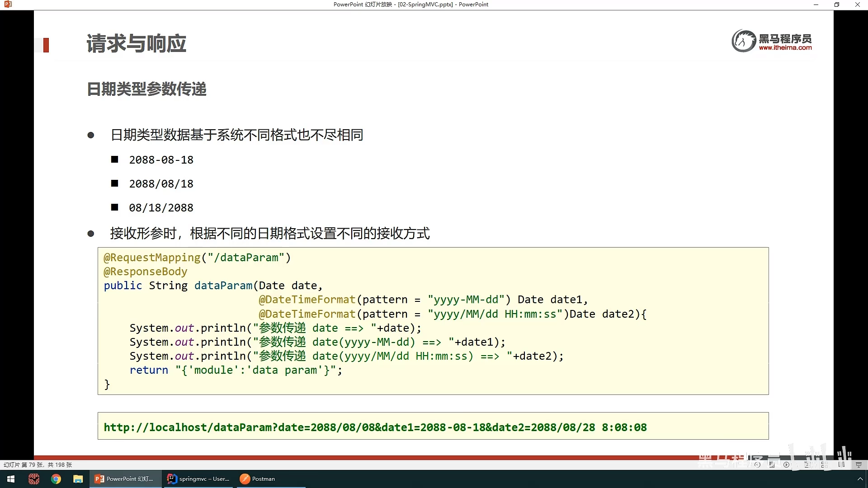Open File Explorer from taskbar
868x488 pixels.
click(x=78, y=479)
